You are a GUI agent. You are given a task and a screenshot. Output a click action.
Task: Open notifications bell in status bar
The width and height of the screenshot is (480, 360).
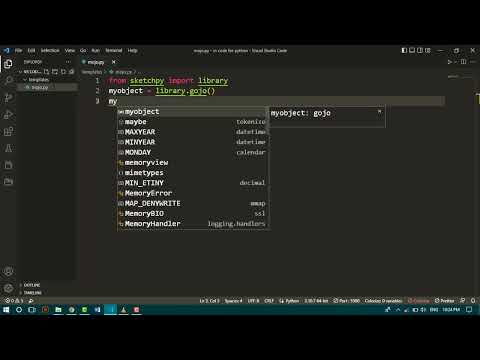tap(473, 301)
